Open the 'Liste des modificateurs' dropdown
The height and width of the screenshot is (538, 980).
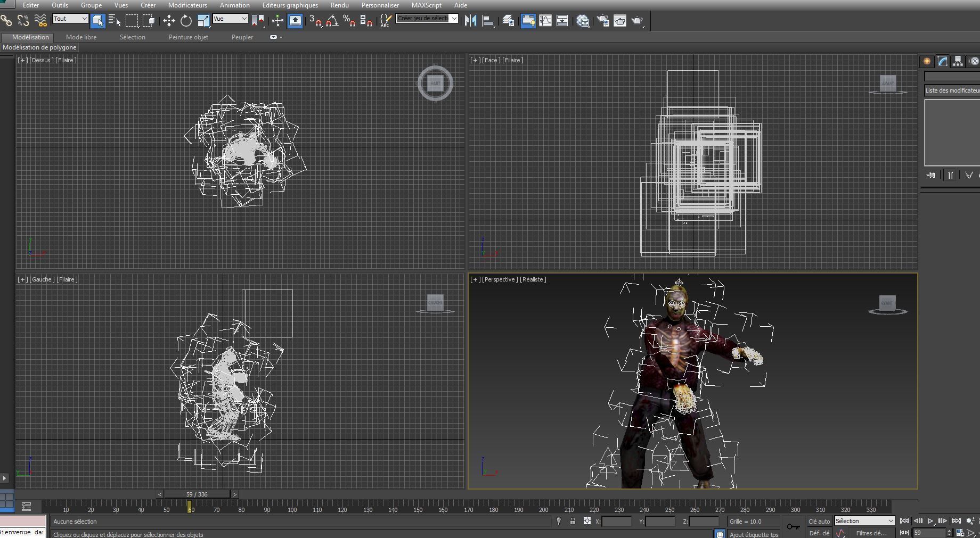(952, 90)
